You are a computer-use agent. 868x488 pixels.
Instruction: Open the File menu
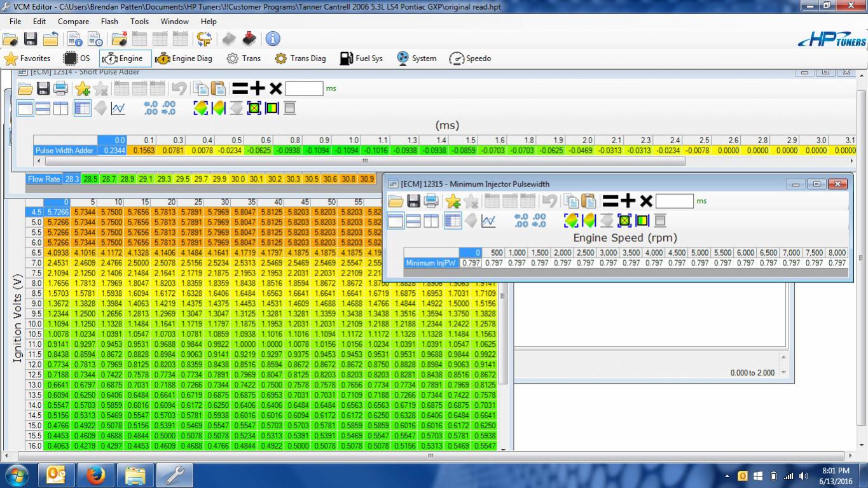15,21
